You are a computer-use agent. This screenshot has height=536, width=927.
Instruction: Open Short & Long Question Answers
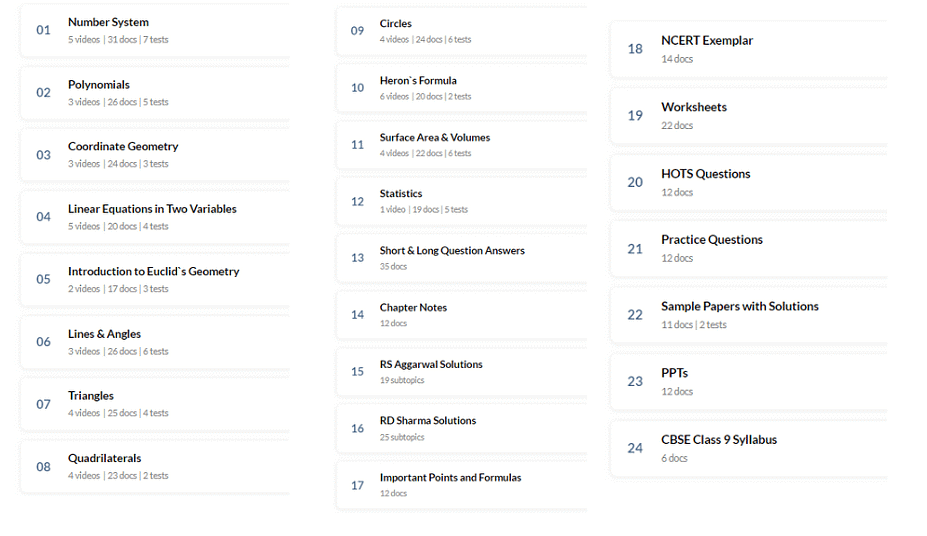point(452,251)
